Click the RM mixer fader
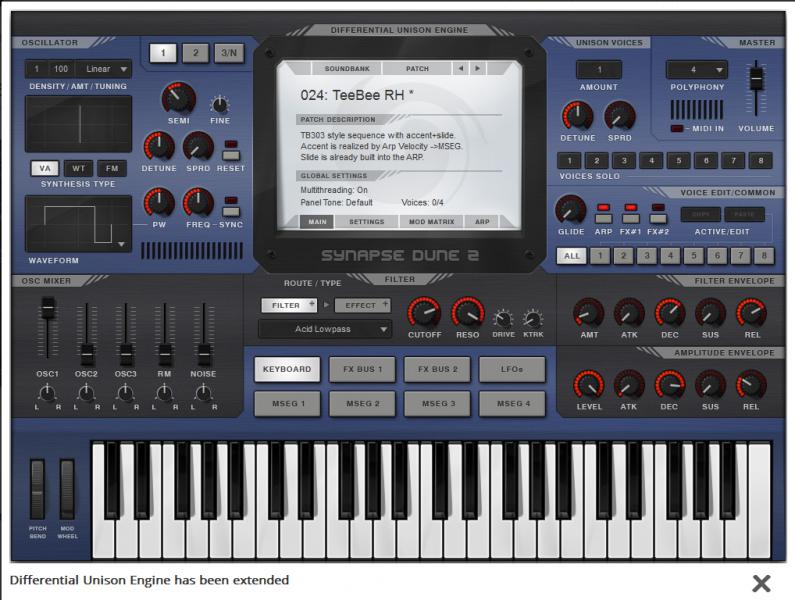Viewport: 795px width, 600px height. 164,354
